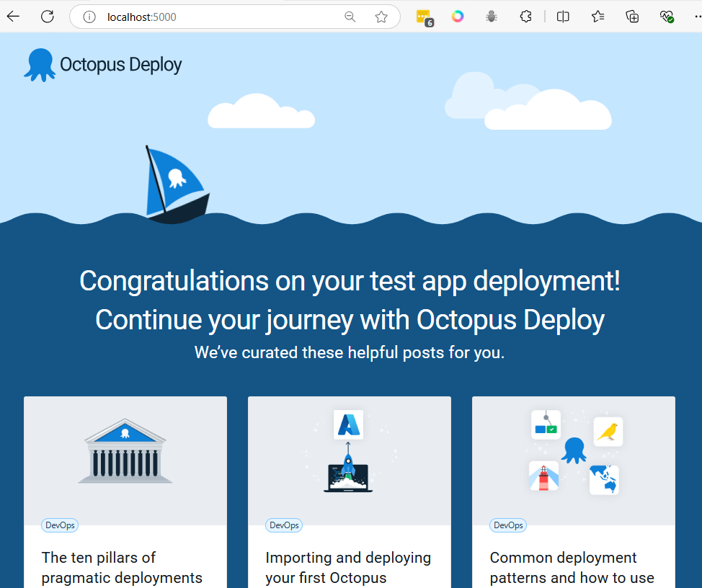Viewport: 702px width, 588px height.
Task: Open the deployment patterns illustration thumbnail
Action: (x=574, y=460)
